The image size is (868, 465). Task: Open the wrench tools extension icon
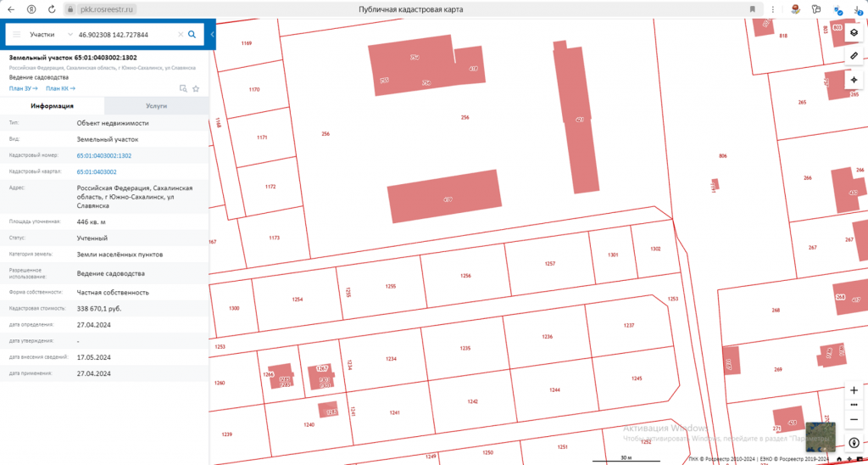point(815,8)
